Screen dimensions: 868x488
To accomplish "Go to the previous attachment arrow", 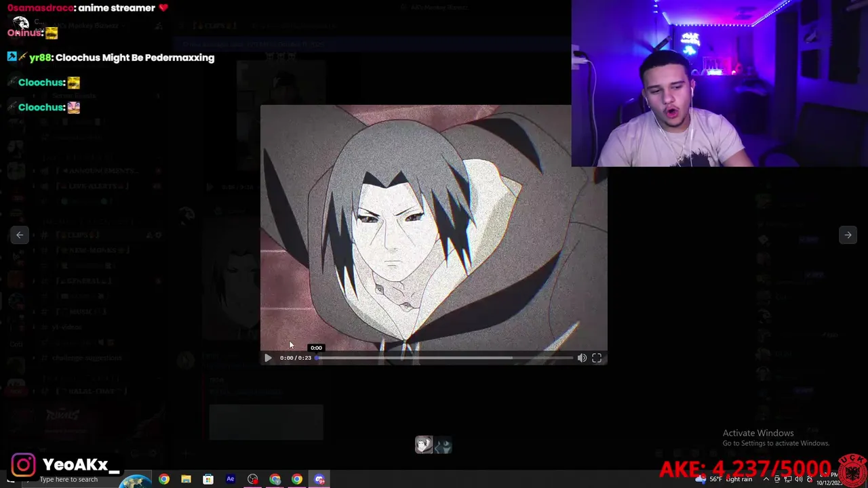I will click(20, 235).
